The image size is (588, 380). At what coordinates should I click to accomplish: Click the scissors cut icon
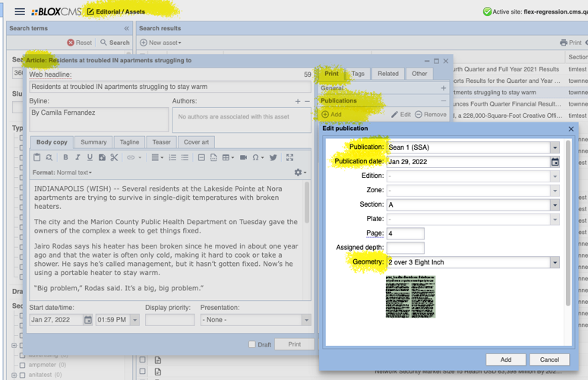(x=114, y=157)
